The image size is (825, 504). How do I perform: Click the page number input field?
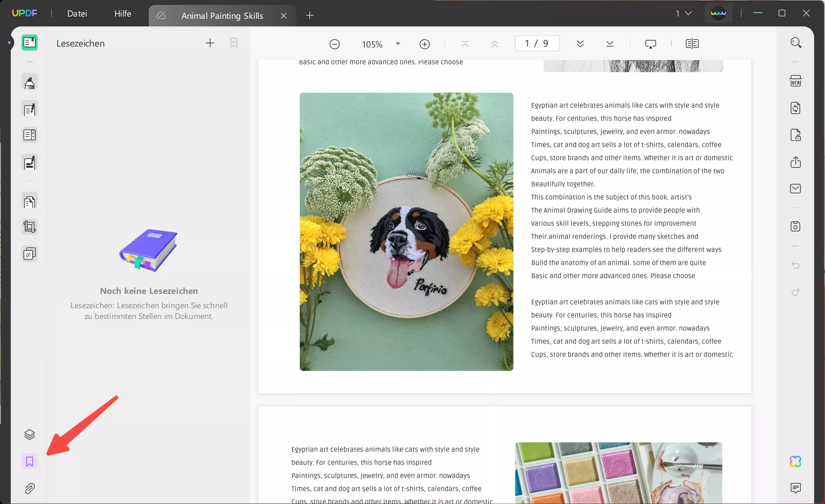(x=537, y=43)
